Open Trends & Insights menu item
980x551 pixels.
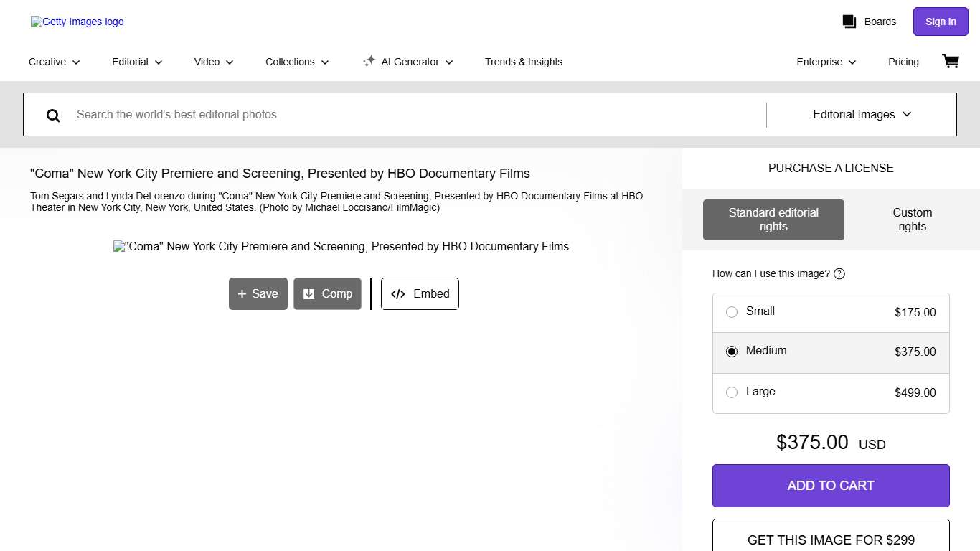[523, 62]
